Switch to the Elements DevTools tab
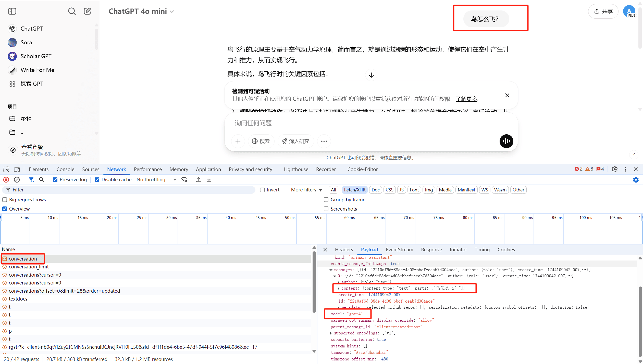This screenshot has width=643, height=364. coord(39,169)
